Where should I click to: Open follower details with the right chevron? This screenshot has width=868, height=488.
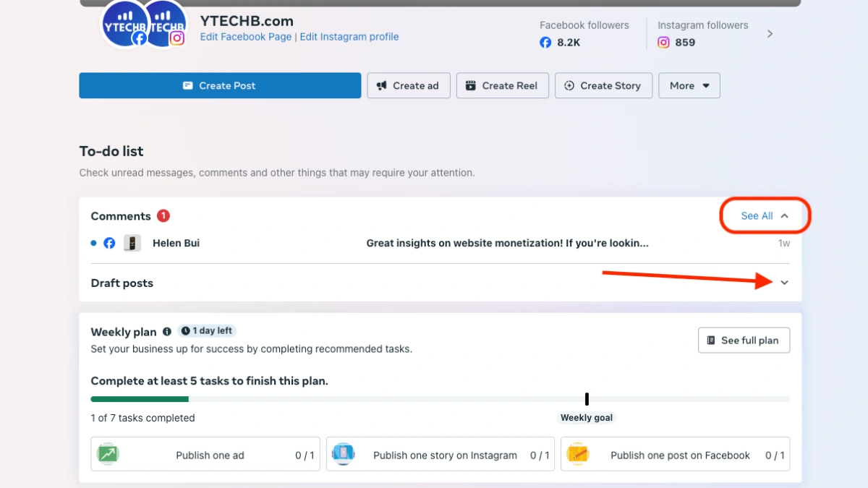770,34
